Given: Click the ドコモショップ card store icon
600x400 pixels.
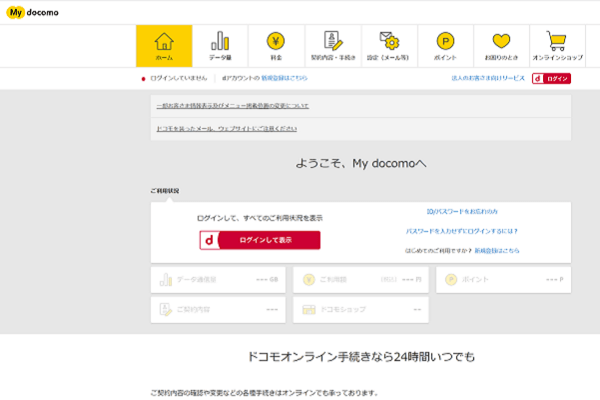Looking at the screenshot, I should tap(309, 309).
